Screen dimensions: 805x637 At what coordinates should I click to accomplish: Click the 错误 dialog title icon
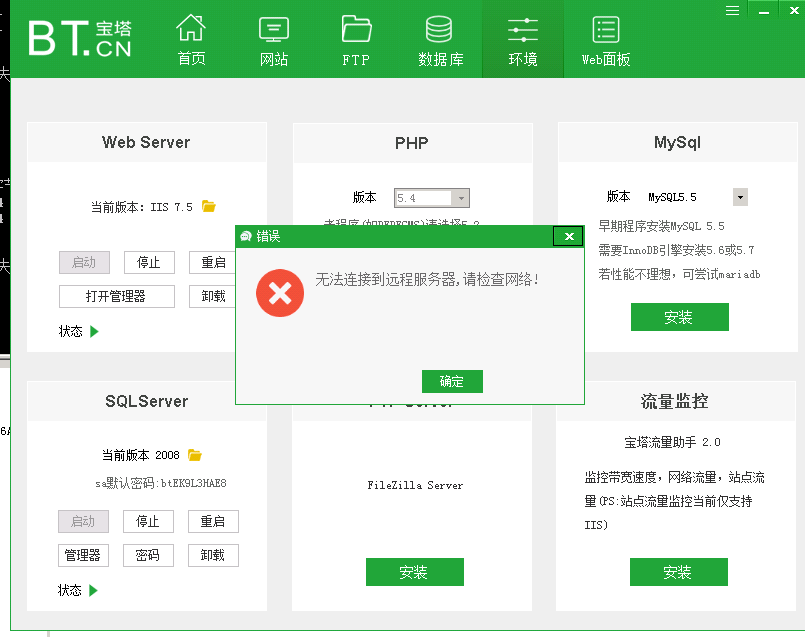click(x=246, y=236)
